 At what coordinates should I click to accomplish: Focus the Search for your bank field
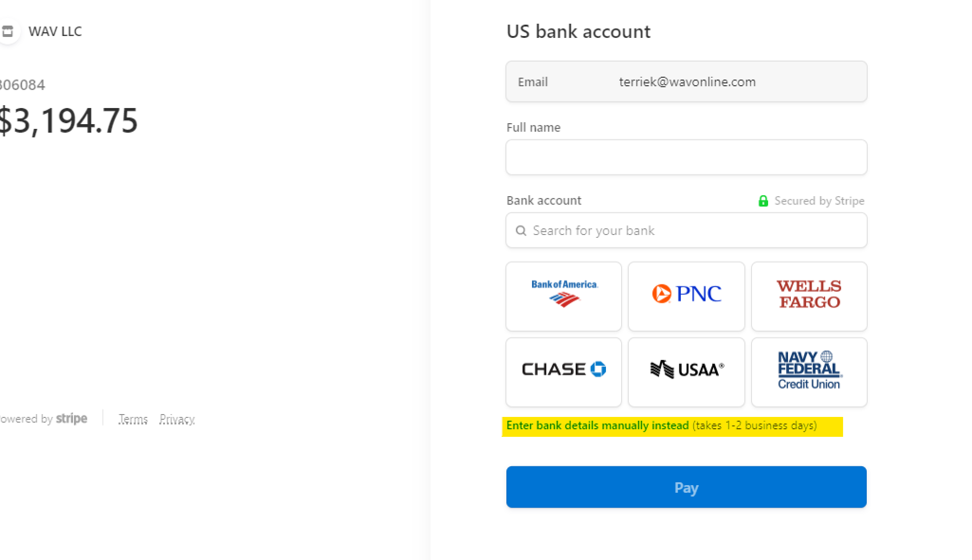686,230
